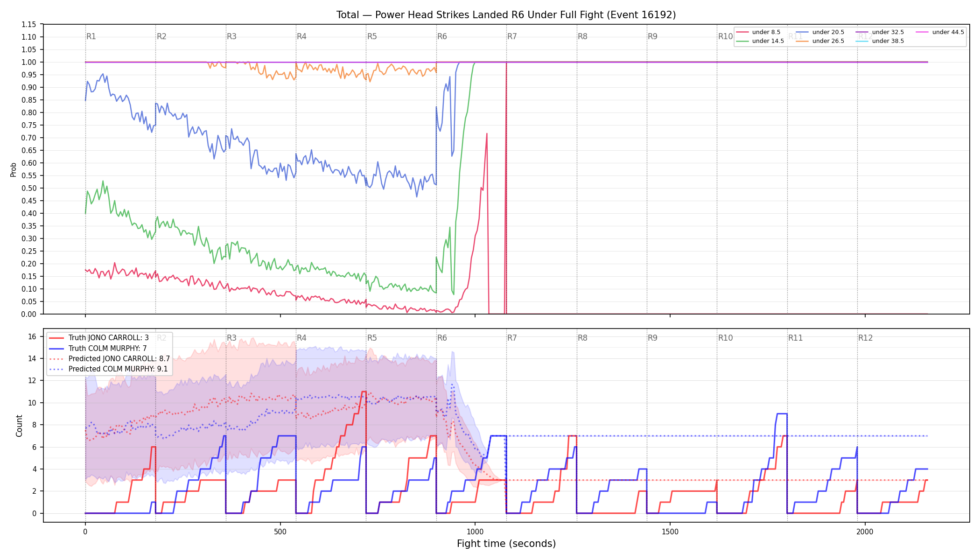Click the 1.15 tick on the Prob axis

[x=29, y=24]
